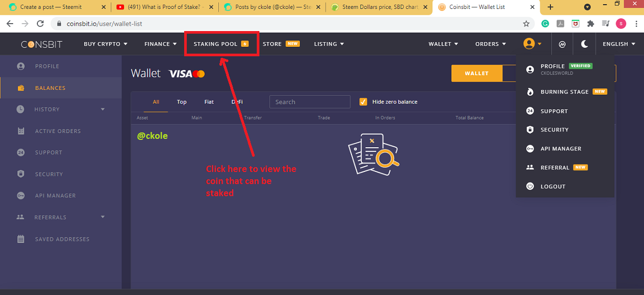Open the Wallet dropdown in header
The height and width of the screenshot is (295, 644).
(443, 44)
